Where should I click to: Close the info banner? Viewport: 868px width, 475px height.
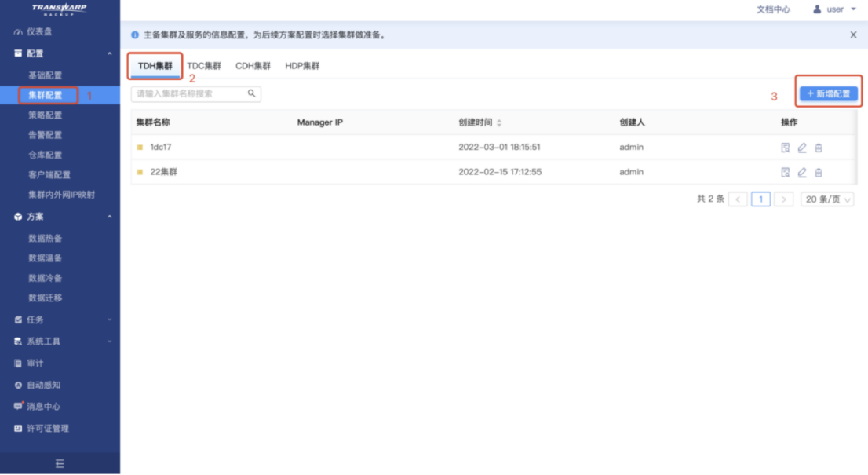(x=853, y=35)
